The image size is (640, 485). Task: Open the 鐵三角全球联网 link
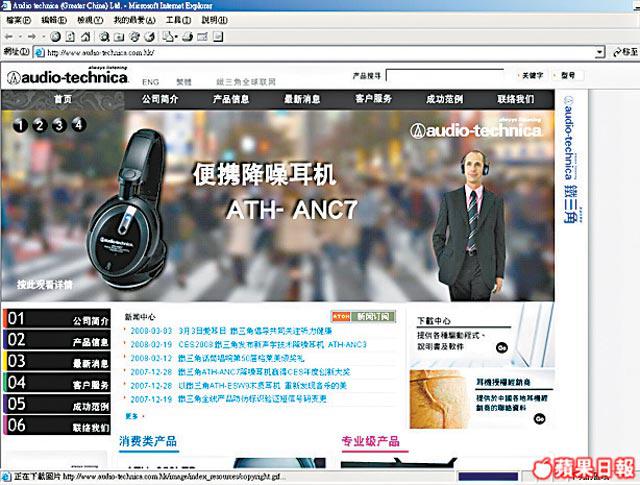[246, 82]
